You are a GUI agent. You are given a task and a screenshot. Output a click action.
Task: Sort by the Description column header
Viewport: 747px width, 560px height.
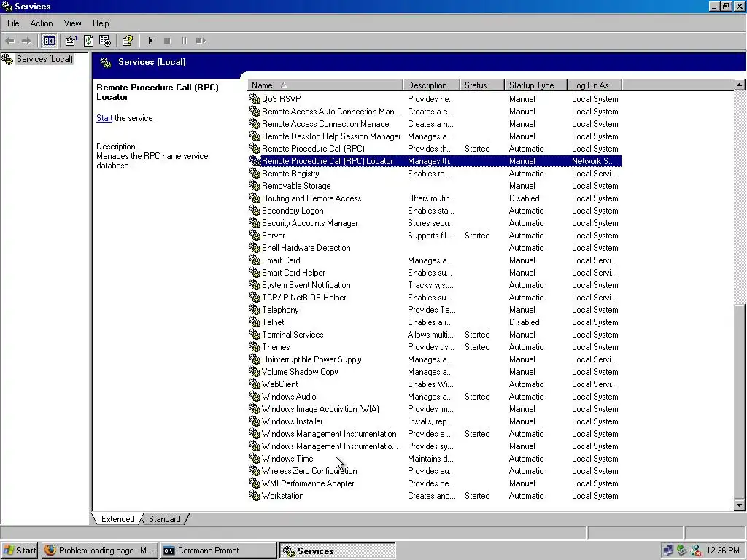coord(431,85)
